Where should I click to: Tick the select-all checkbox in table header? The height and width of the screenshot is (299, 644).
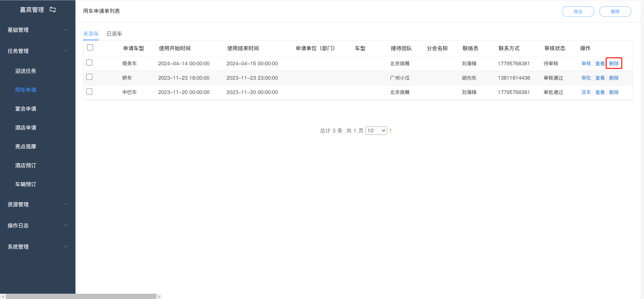(90, 47)
